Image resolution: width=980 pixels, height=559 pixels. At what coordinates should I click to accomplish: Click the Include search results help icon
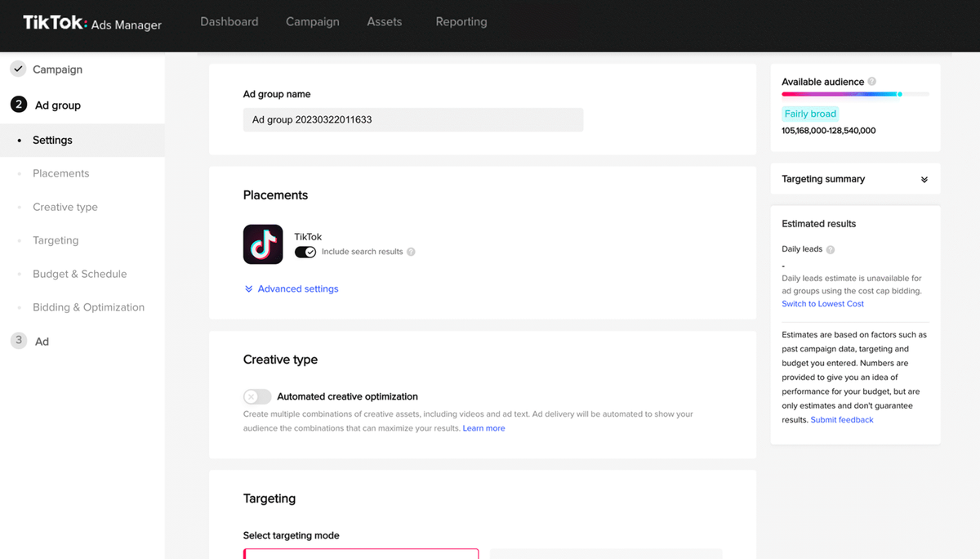pos(411,252)
